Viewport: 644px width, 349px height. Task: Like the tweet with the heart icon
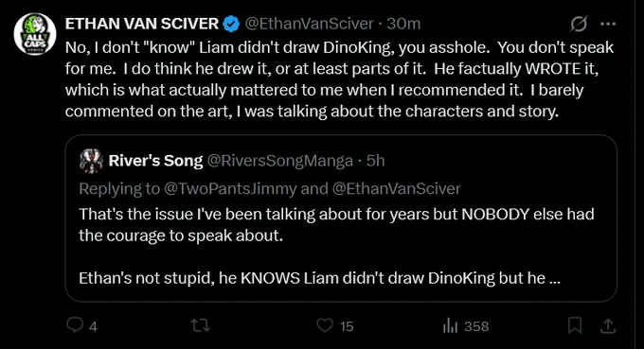[325, 325]
